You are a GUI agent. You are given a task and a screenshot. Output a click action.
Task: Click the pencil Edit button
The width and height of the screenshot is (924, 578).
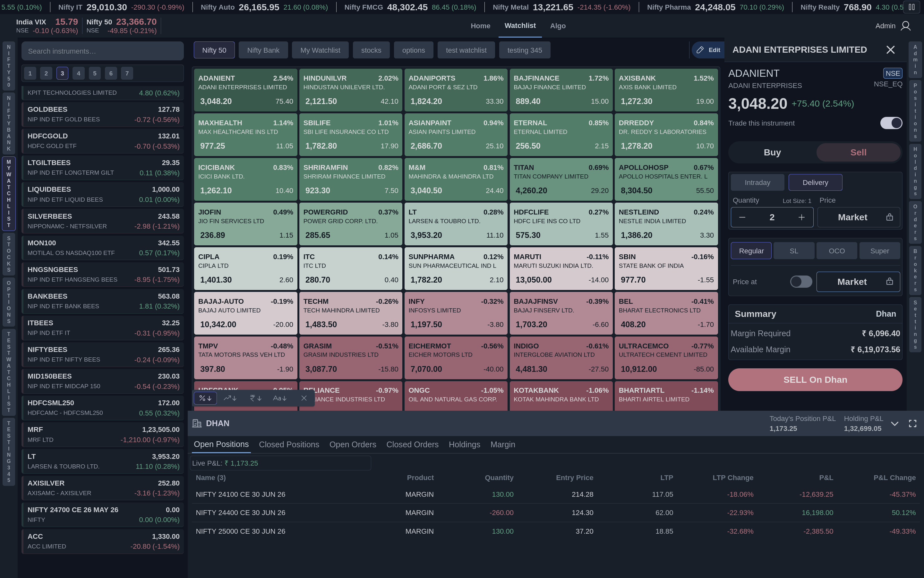pyautogui.click(x=708, y=50)
